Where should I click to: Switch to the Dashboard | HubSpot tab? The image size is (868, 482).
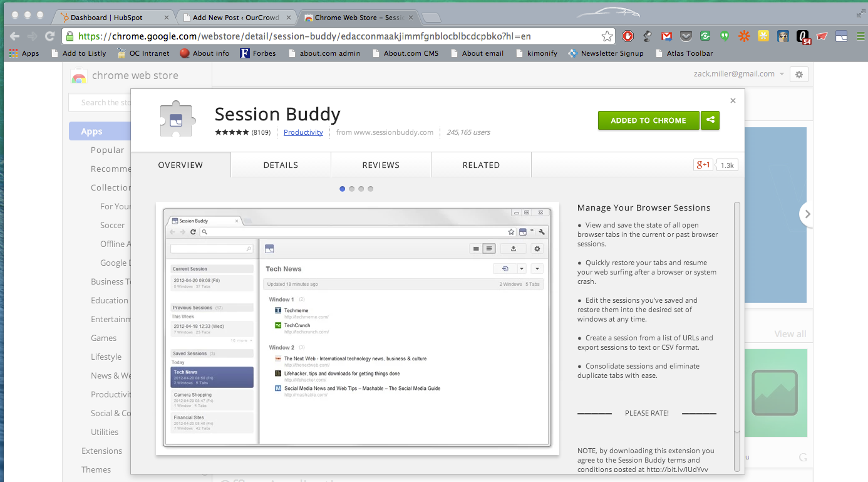(x=114, y=18)
